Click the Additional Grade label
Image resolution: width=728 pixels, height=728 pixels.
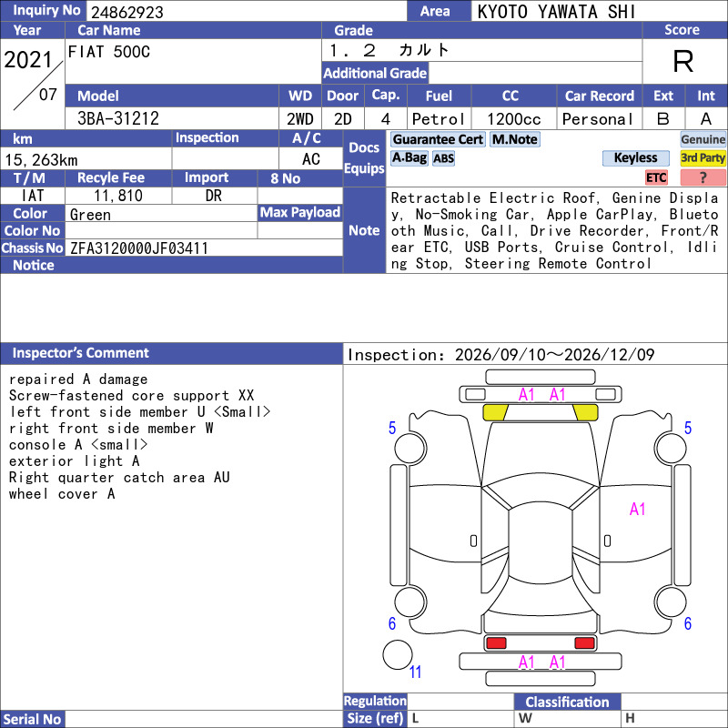click(375, 73)
